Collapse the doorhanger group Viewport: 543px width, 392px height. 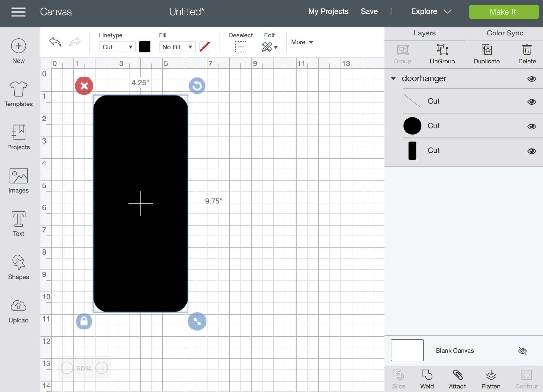tap(393, 79)
